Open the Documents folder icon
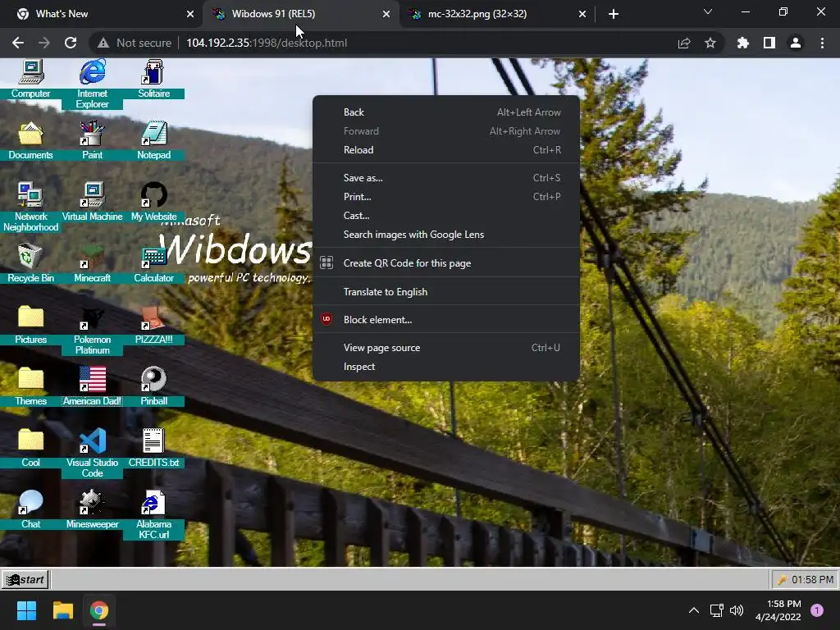Image resolution: width=840 pixels, height=630 pixels. coord(30,141)
